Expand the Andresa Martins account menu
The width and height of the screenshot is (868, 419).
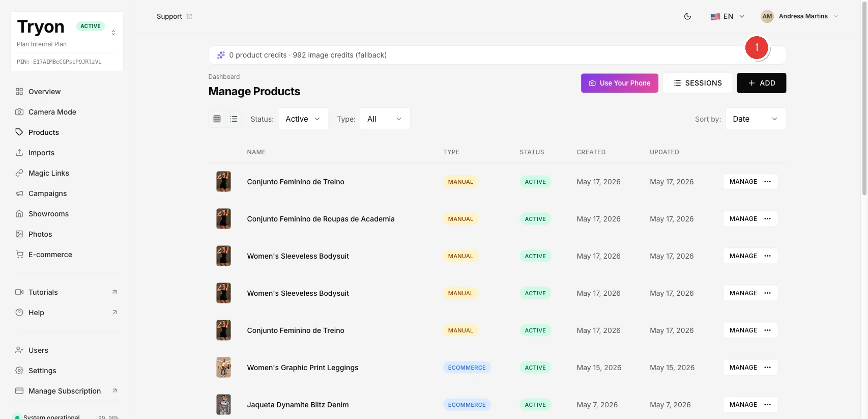[x=800, y=16]
